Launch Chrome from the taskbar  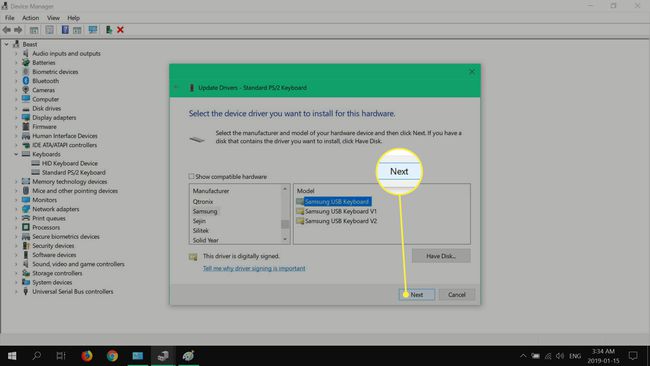coord(112,356)
